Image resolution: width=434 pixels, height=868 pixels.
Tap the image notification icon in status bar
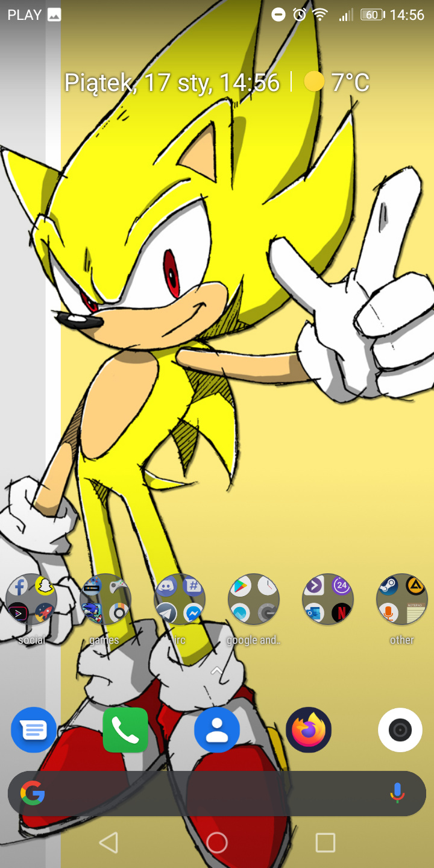(54, 15)
